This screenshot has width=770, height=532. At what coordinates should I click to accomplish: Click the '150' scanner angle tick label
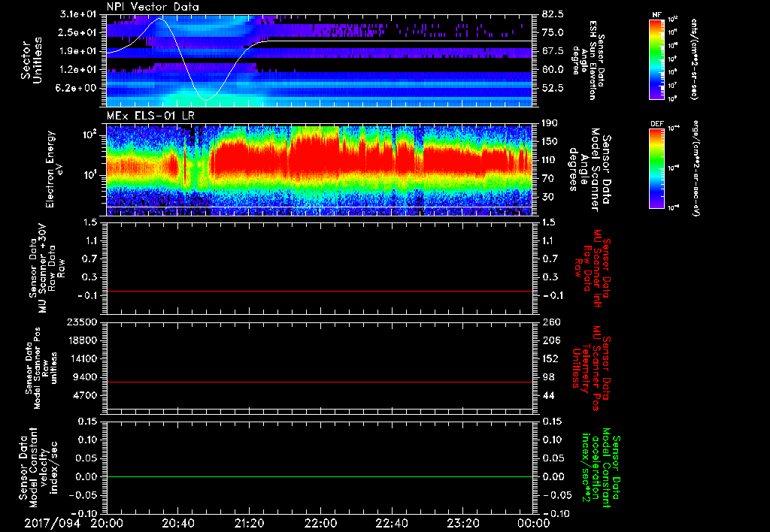[x=550, y=142]
